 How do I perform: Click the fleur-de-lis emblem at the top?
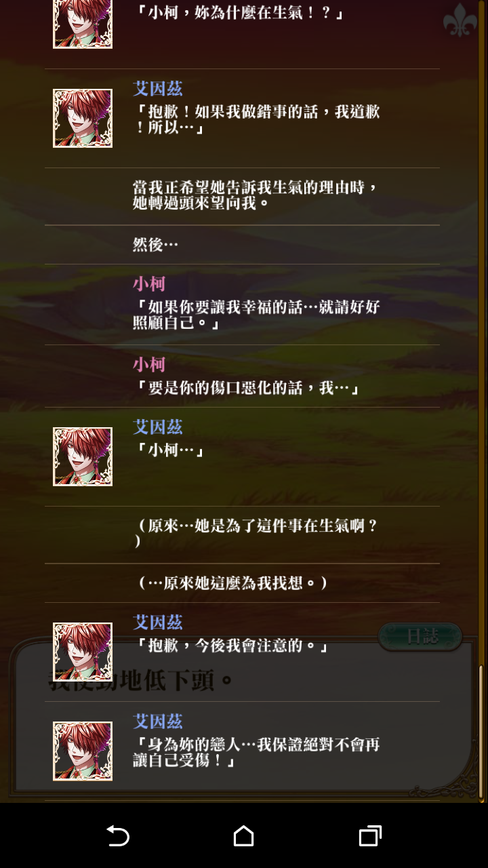click(x=460, y=20)
